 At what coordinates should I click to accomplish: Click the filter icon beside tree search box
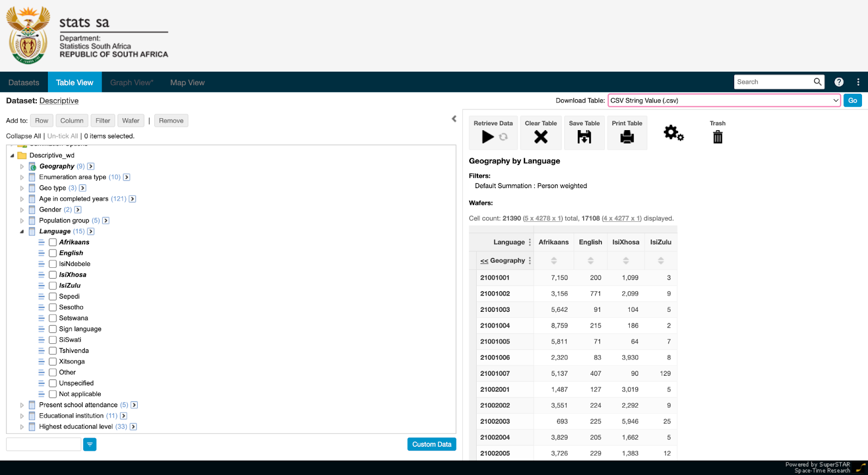[90, 445]
